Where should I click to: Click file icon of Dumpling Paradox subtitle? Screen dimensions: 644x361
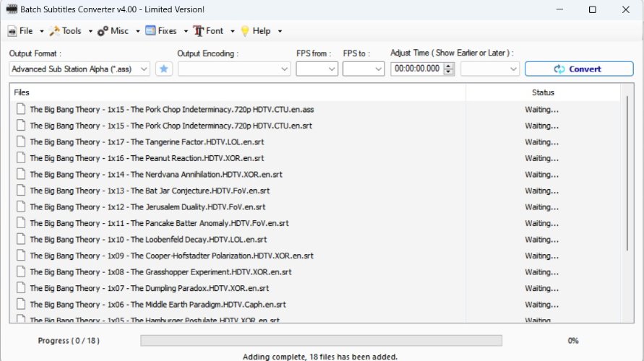pos(21,288)
